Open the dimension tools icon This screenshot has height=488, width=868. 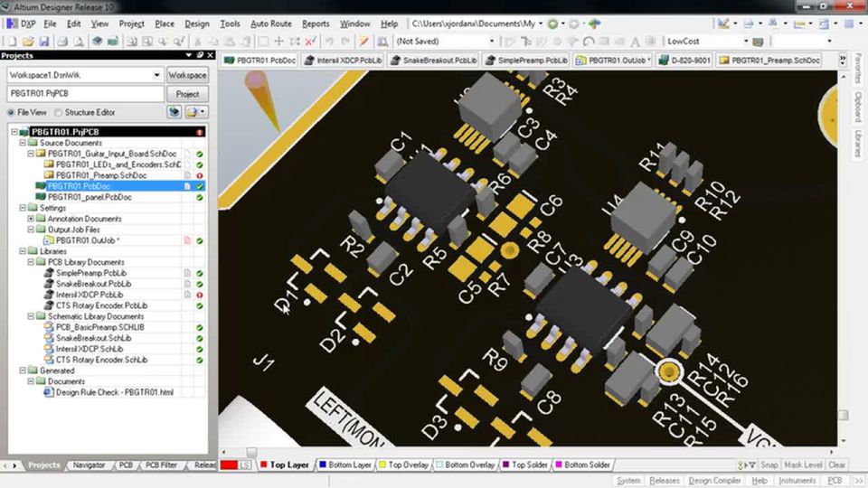tap(798, 23)
